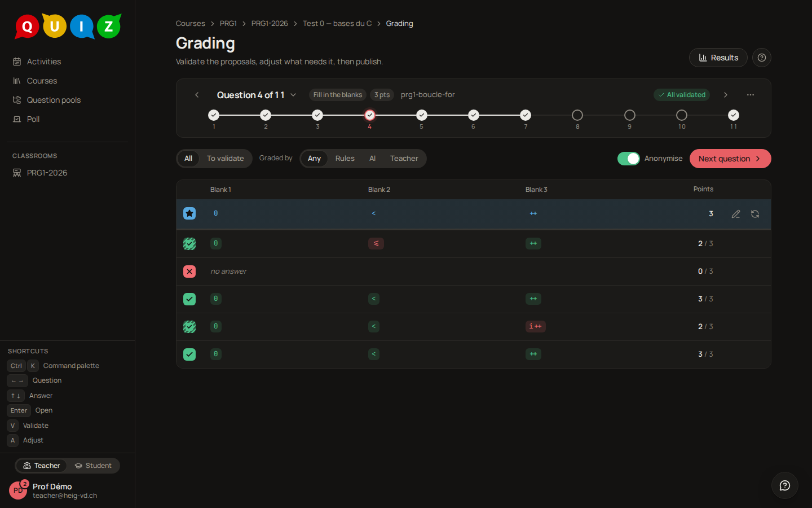Filter answers by To validate
The width and height of the screenshot is (812, 508).
[226, 159]
